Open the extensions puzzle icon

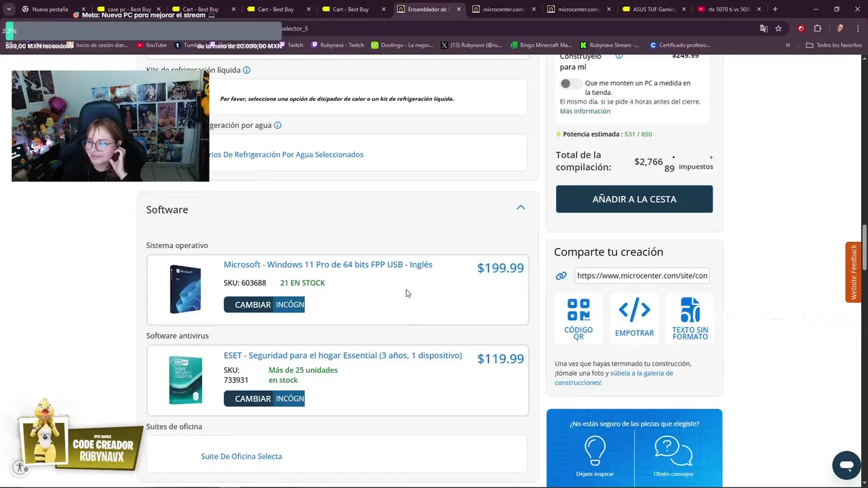pos(817,28)
